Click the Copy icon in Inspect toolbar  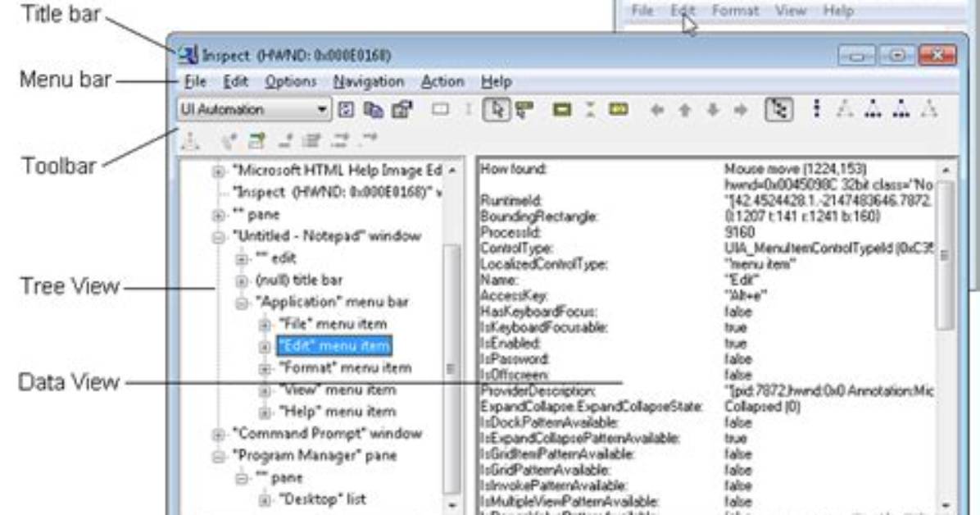[x=374, y=110]
